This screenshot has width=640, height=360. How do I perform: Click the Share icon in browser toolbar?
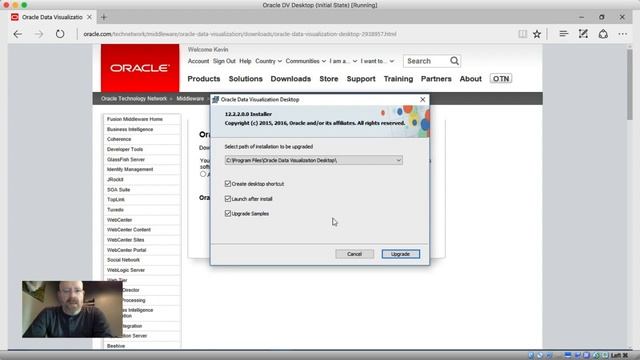603,34
